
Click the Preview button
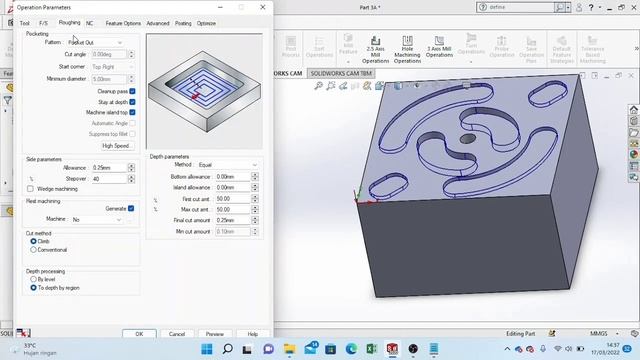coord(215,334)
